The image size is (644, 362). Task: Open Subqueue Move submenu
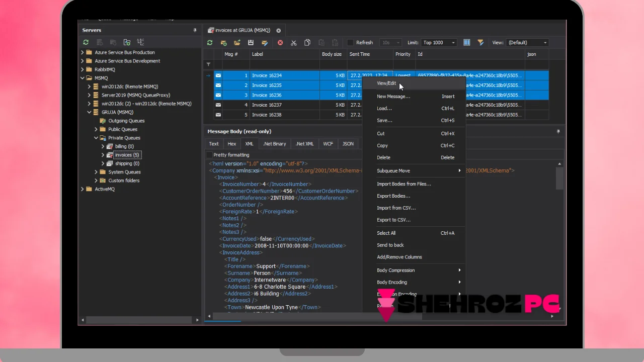pos(414,171)
